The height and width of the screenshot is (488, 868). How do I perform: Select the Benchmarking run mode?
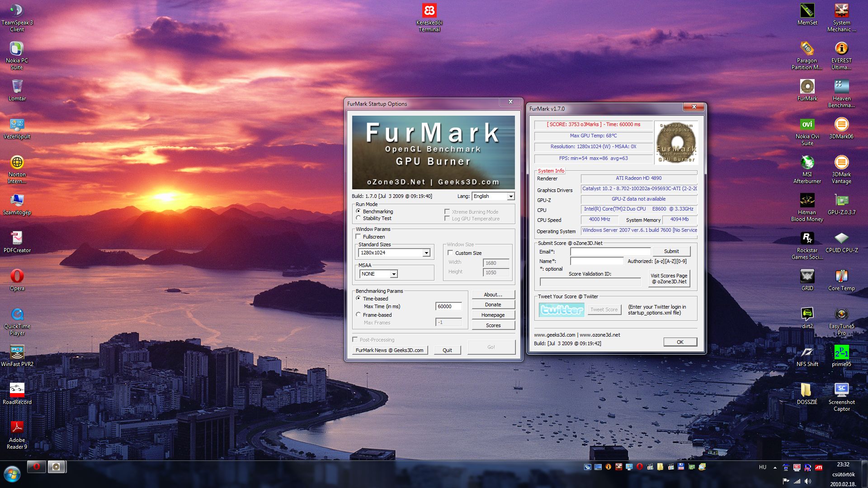pos(359,211)
